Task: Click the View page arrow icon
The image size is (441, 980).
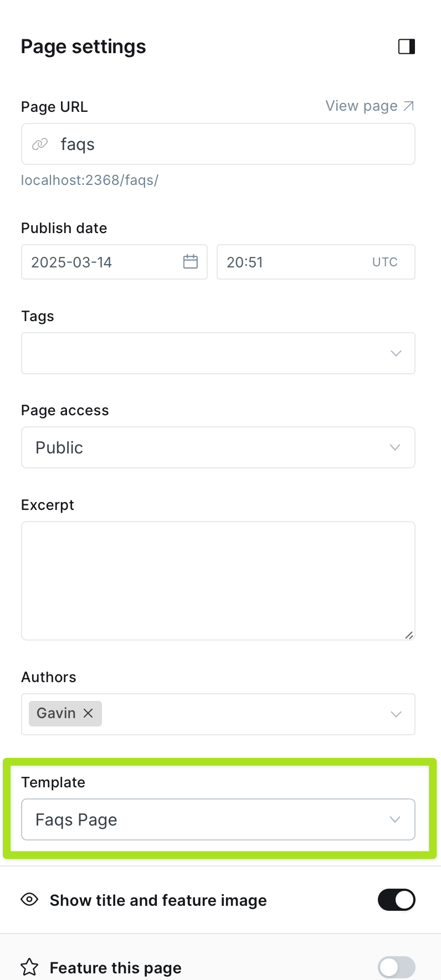Action: [x=409, y=106]
